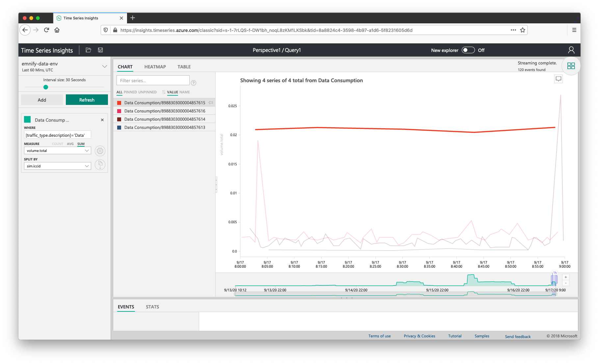Open measure settings gear icon
599x364 pixels.
[100, 151]
